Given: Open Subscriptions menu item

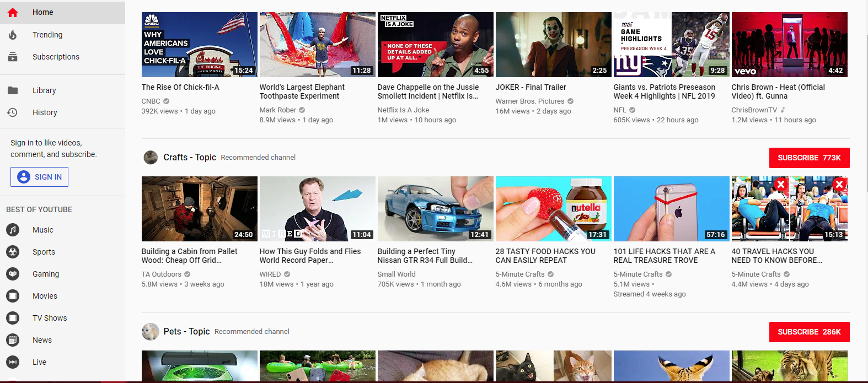Looking at the screenshot, I should point(62,57).
